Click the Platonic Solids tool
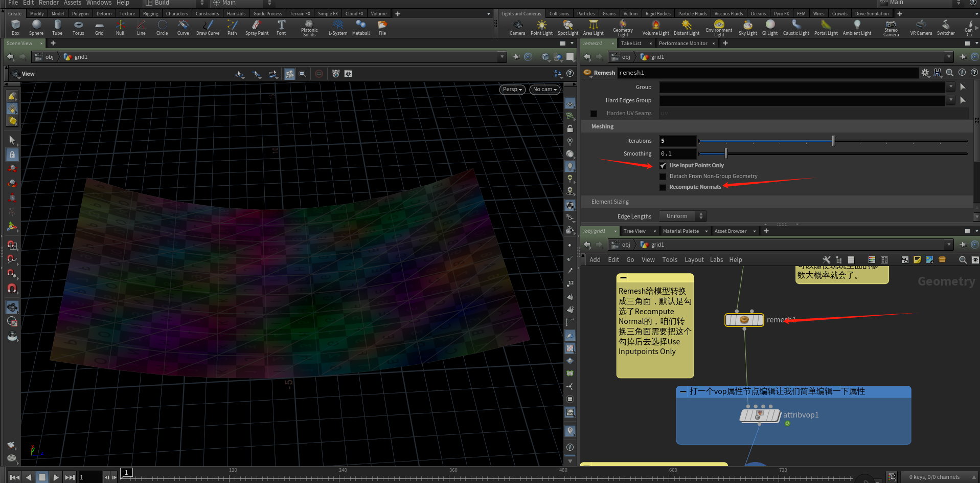980x483 pixels. [309, 27]
